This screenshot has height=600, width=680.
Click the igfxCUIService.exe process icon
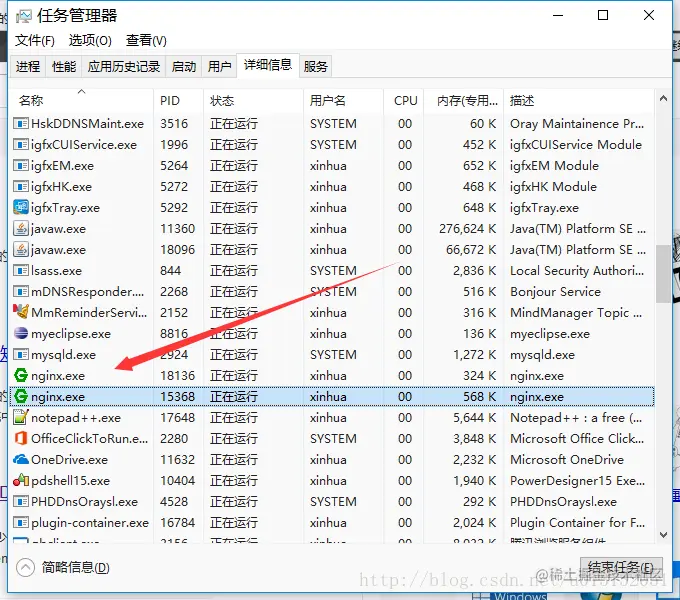21,144
